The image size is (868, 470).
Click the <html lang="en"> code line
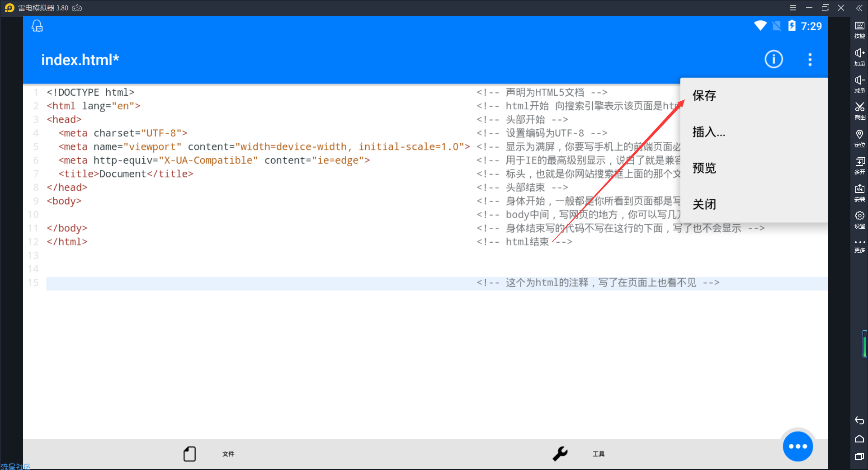click(x=93, y=106)
